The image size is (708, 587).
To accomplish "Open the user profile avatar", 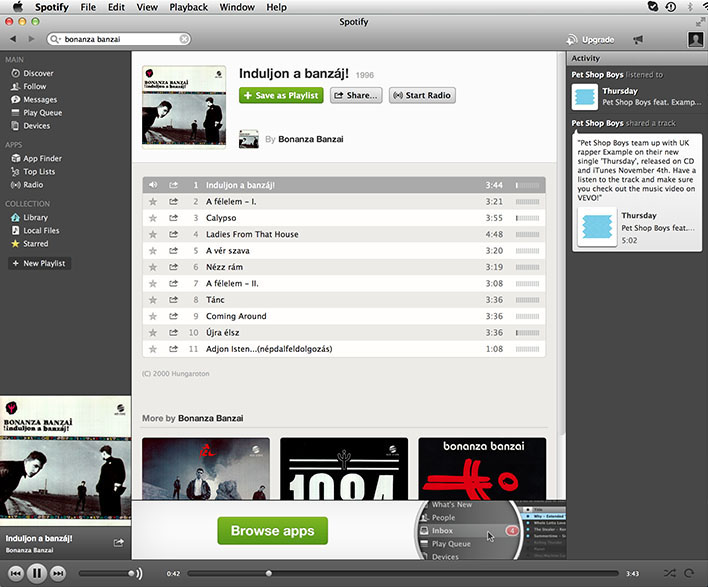I will (695, 40).
